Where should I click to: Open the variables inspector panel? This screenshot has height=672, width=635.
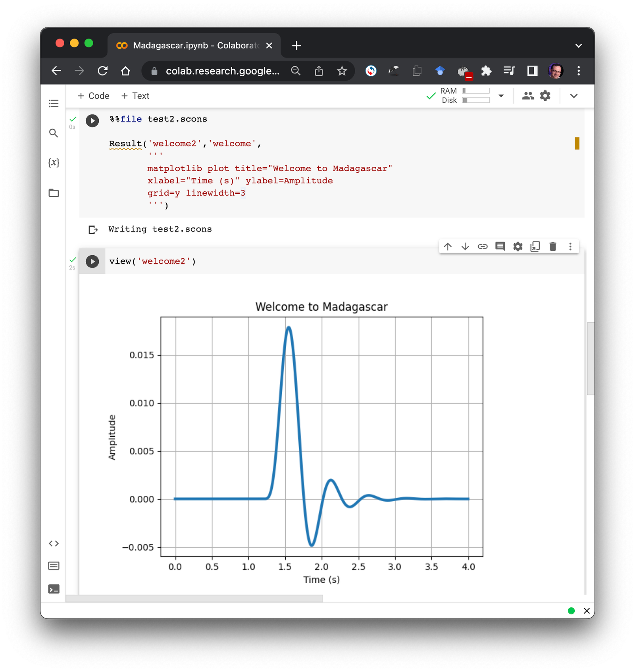54,163
